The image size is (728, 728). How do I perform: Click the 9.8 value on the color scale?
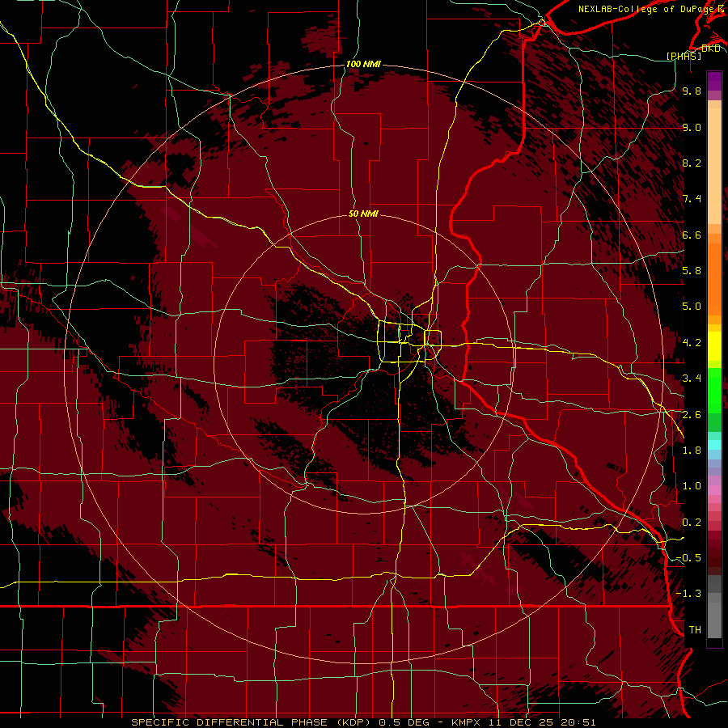(x=692, y=91)
